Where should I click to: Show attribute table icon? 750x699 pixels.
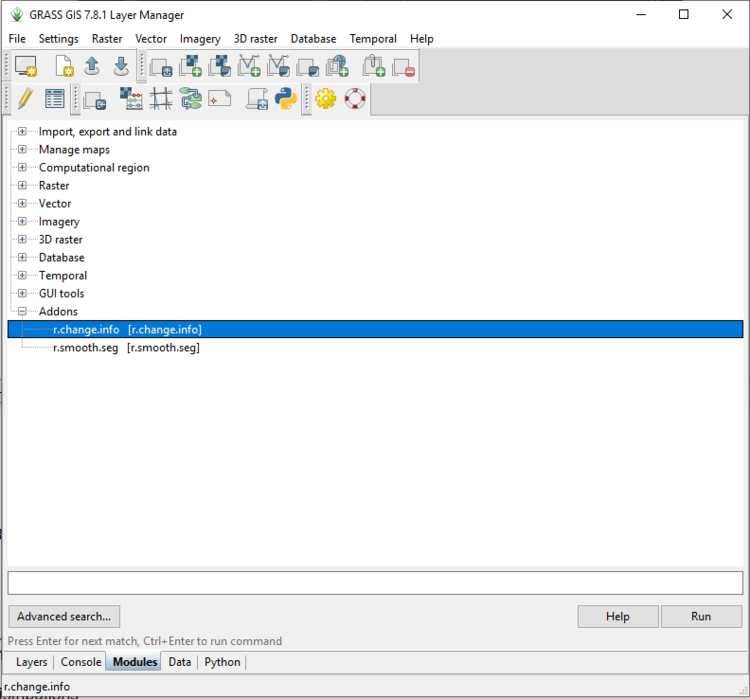54,98
